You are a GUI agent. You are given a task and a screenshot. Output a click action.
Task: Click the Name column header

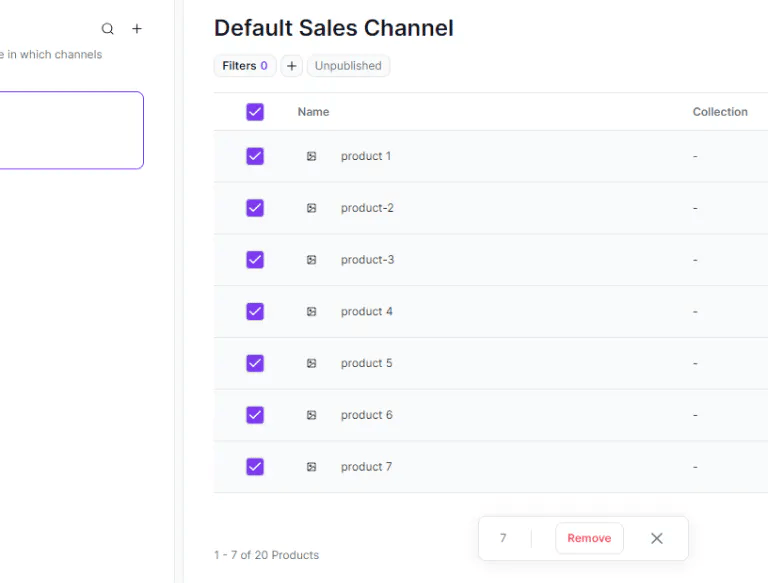tap(313, 112)
